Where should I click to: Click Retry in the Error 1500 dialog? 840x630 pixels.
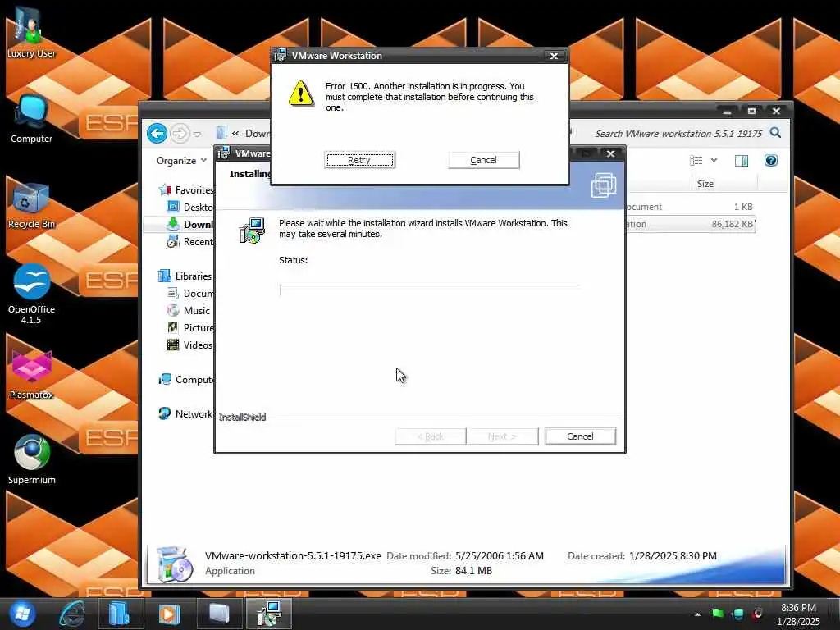coord(359,160)
